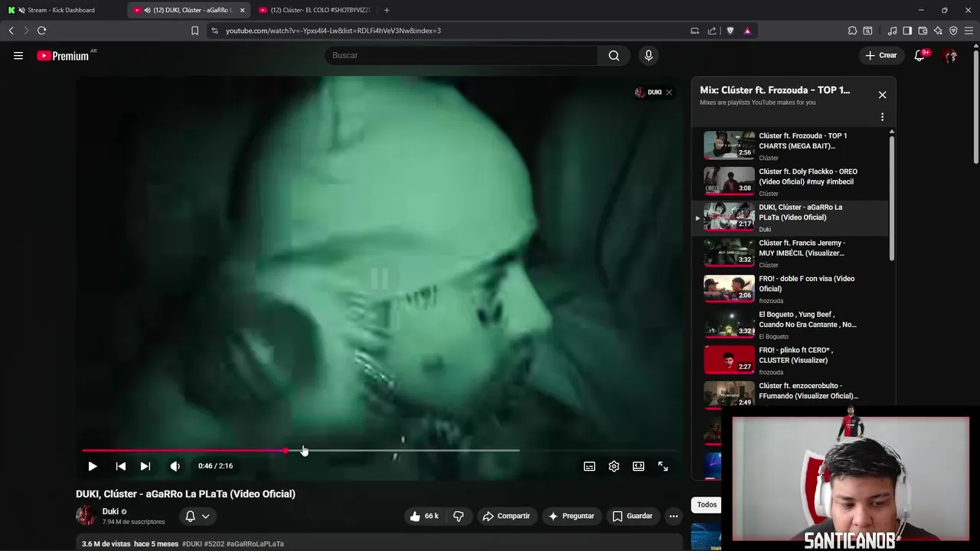Image resolution: width=980 pixels, height=551 pixels.
Task: Open Brave Shields lion icon
Action: point(730,31)
